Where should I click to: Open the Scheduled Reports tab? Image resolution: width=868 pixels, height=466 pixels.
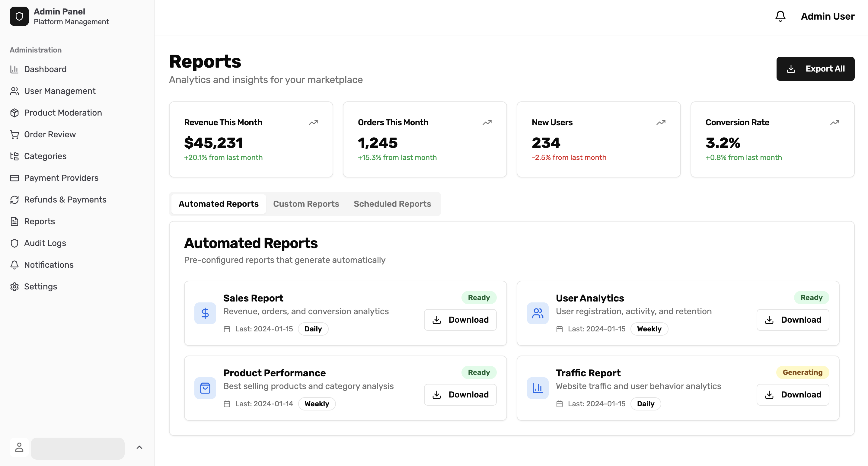(392, 203)
